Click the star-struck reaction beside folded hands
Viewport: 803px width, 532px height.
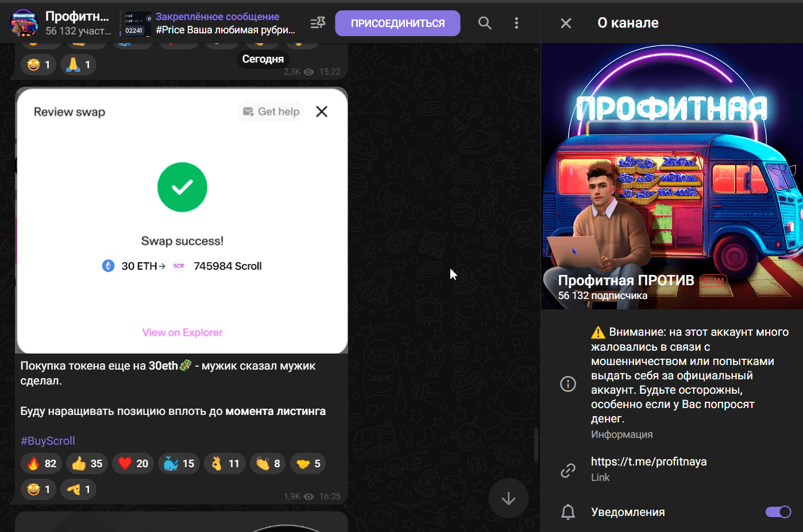(x=38, y=64)
